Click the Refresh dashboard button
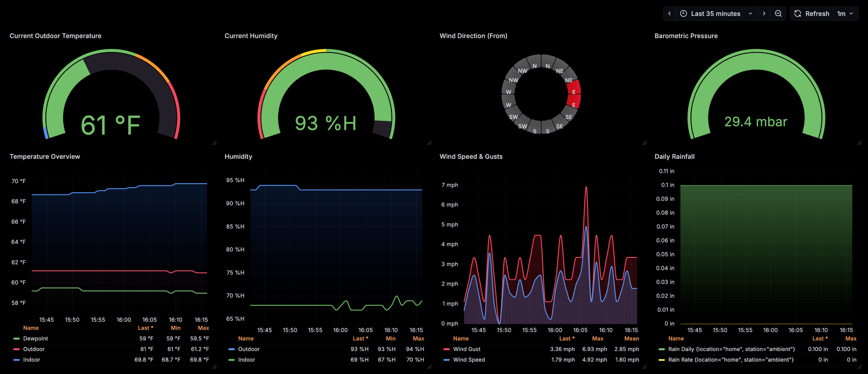Screen dimensions: 868x374 point(812,13)
